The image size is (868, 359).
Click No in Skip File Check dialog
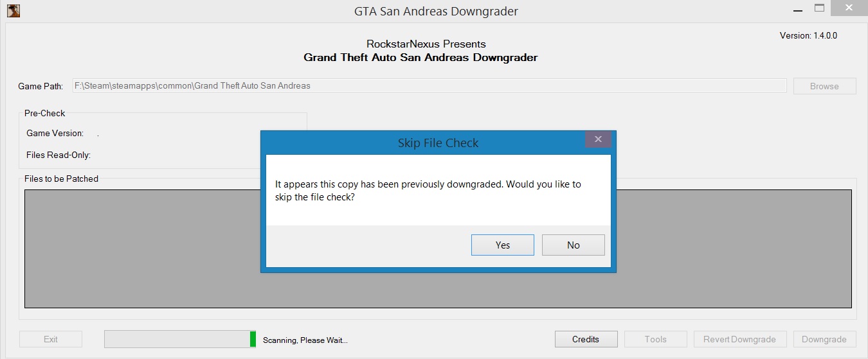click(573, 245)
